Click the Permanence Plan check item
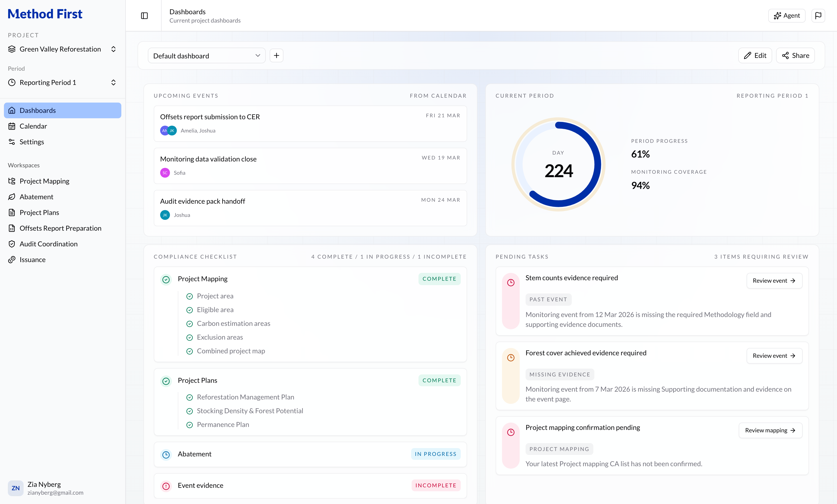Viewport: 837px width, 504px height. click(218, 424)
